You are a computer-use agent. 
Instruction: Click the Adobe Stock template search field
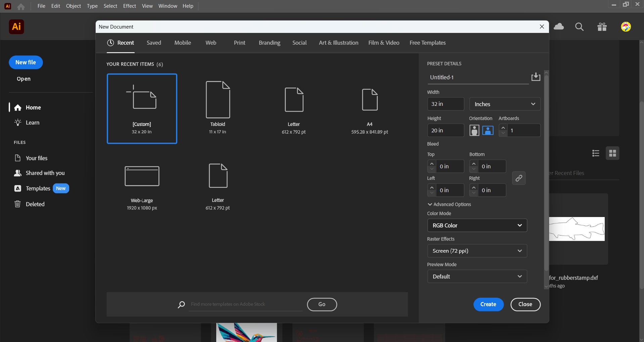pyautogui.click(x=246, y=304)
